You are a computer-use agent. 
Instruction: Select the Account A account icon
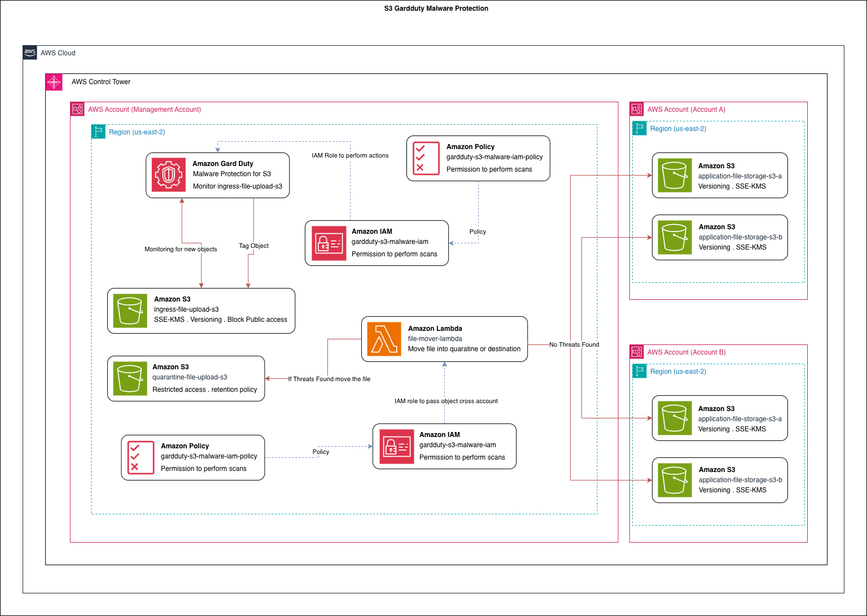point(637,108)
